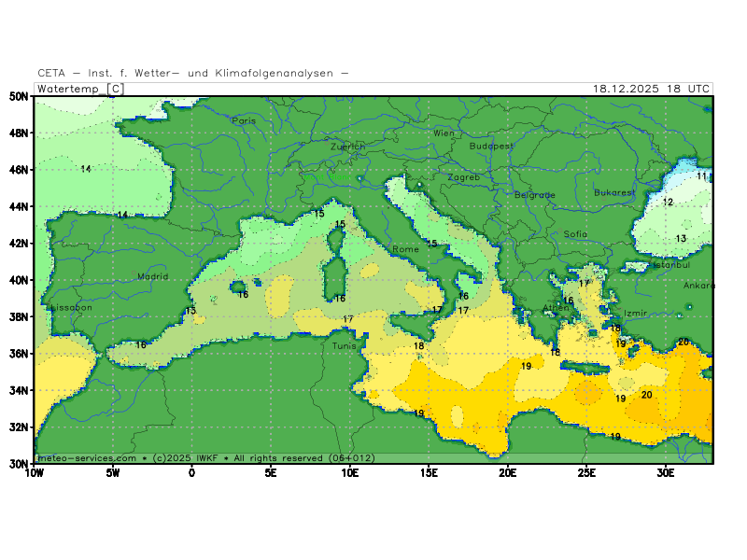Screen dimensions: 747x560
Task: Click the Paris city label
Action: [244, 120]
